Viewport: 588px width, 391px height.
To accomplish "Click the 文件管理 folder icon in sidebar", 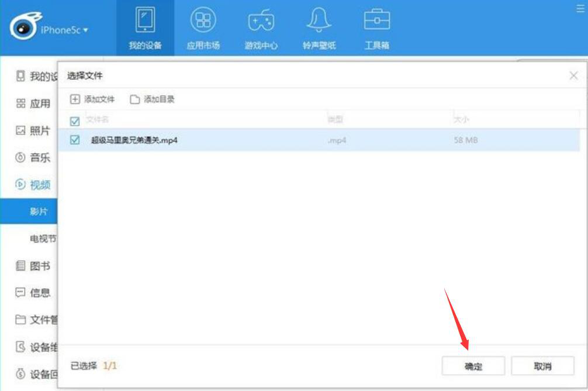I will (x=20, y=320).
